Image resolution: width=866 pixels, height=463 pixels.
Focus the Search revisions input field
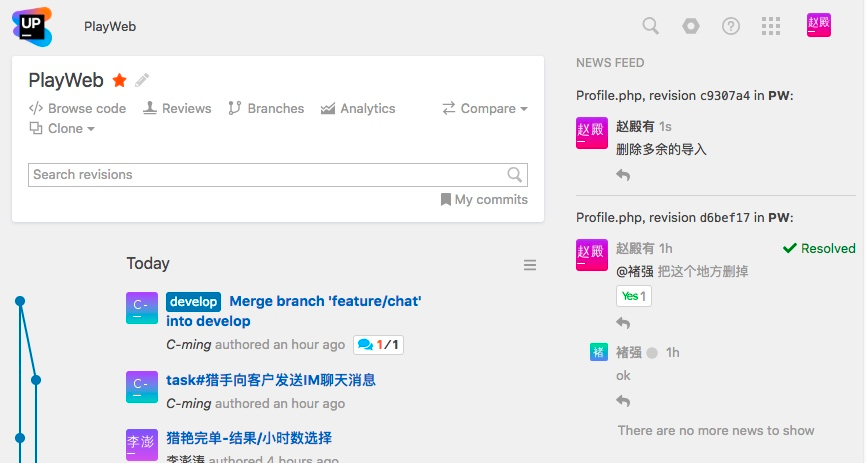click(266, 174)
